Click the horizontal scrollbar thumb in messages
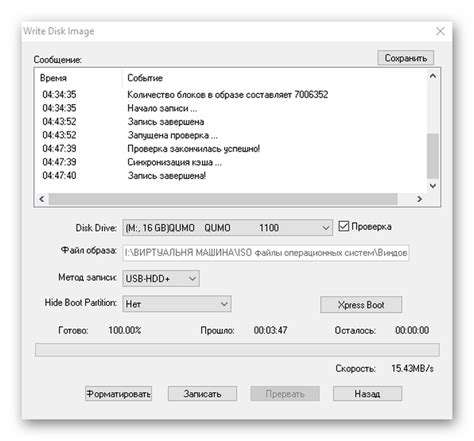Screen dimensions: 474x441 coord(223,199)
